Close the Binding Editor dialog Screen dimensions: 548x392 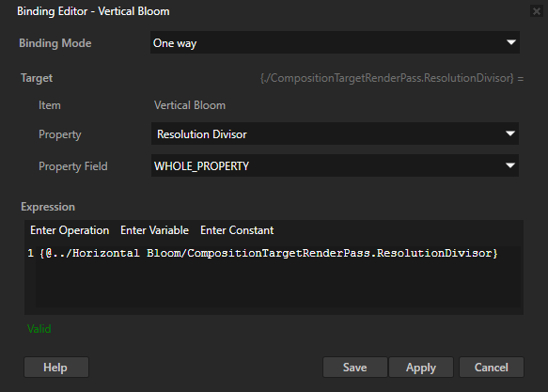coord(537,11)
